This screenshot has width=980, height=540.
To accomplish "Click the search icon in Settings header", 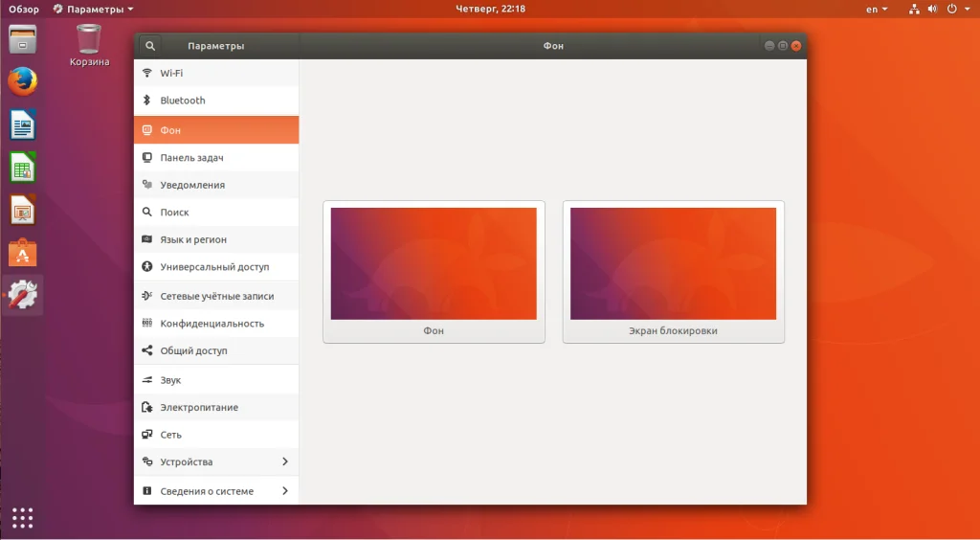I will click(x=149, y=46).
